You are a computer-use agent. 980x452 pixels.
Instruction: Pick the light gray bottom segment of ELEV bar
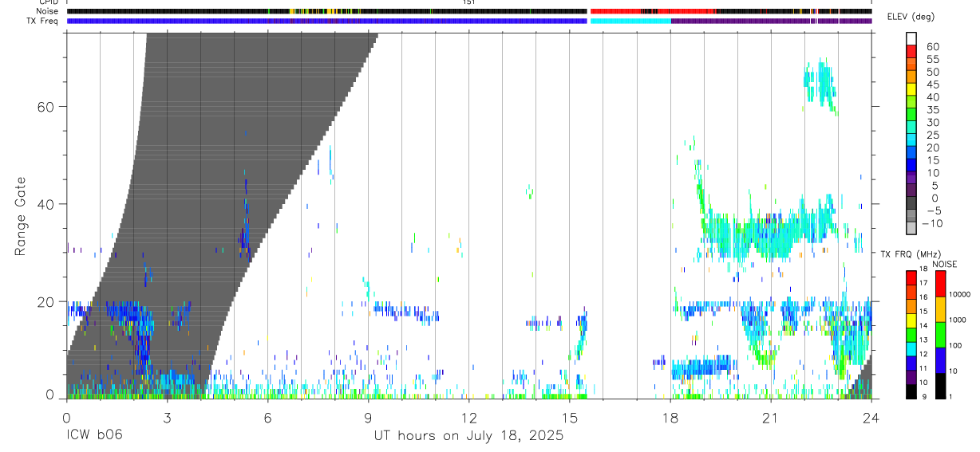(911, 228)
